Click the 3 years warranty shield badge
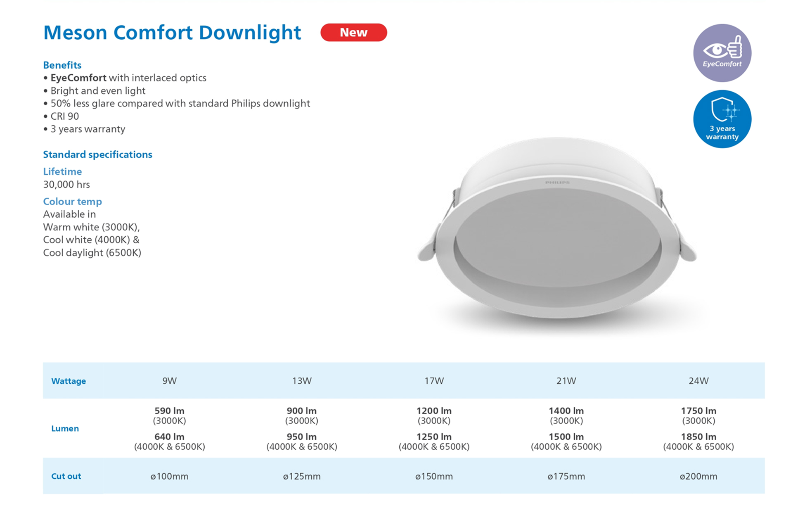This screenshot has width=812, height=520. click(722, 119)
